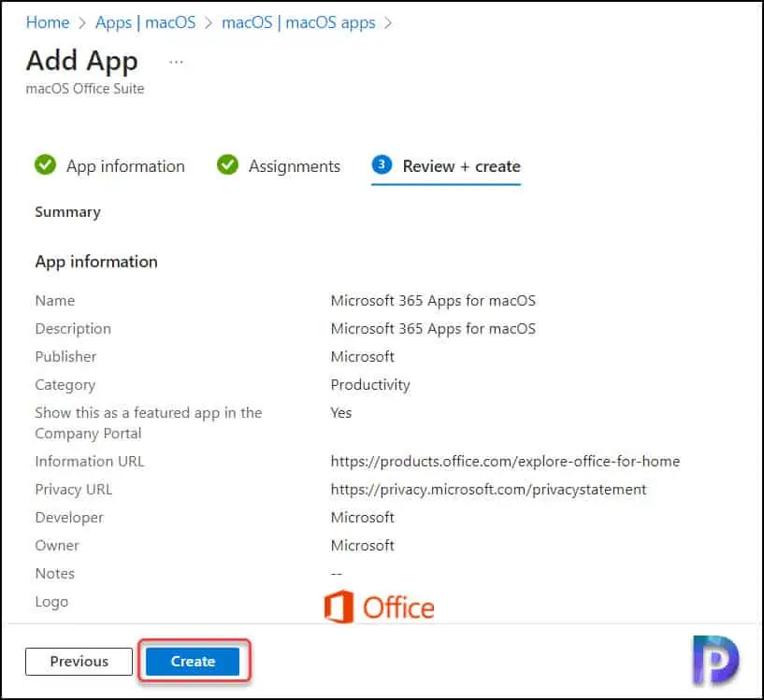Screen dimensions: 764x700
Task: Click the App information green checkmark icon
Action: pyautogui.click(x=45, y=164)
